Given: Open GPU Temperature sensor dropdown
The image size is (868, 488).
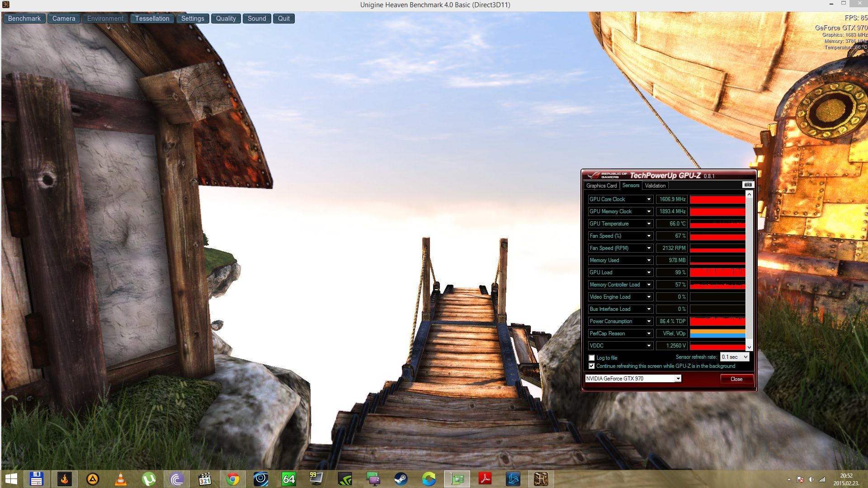Looking at the screenshot, I should click(649, 224).
